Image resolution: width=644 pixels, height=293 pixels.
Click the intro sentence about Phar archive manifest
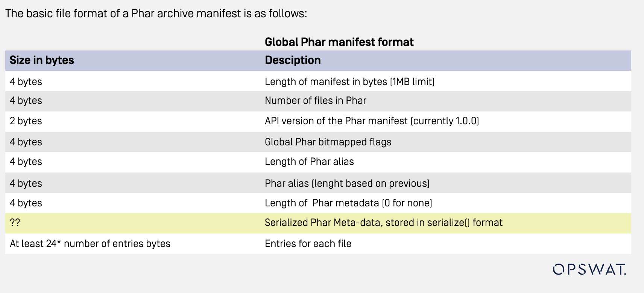coord(156,14)
